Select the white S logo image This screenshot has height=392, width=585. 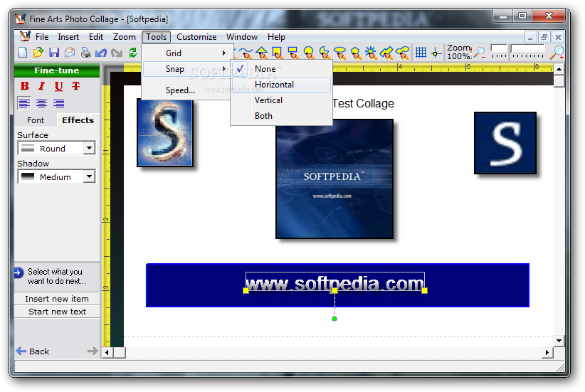pyautogui.click(x=505, y=143)
